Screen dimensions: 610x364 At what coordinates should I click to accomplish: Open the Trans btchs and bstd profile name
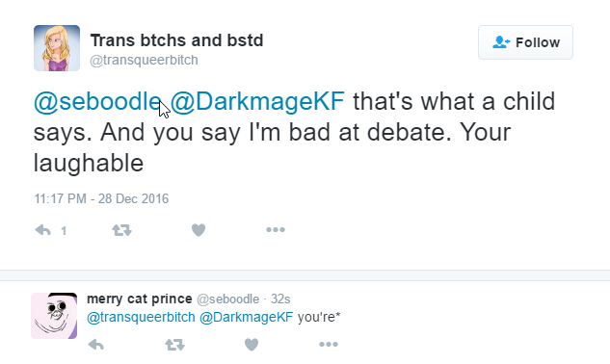tap(177, 40)
